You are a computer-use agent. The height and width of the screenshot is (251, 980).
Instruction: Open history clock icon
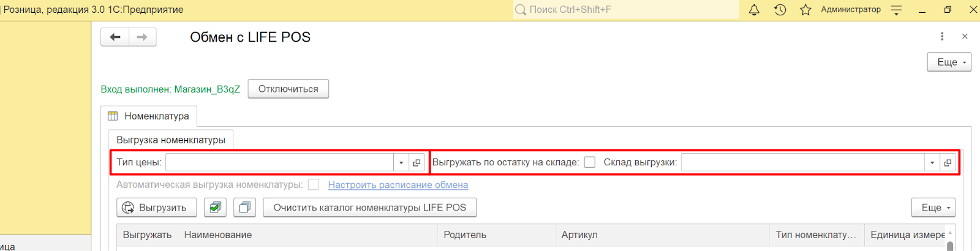pos(780,10)
